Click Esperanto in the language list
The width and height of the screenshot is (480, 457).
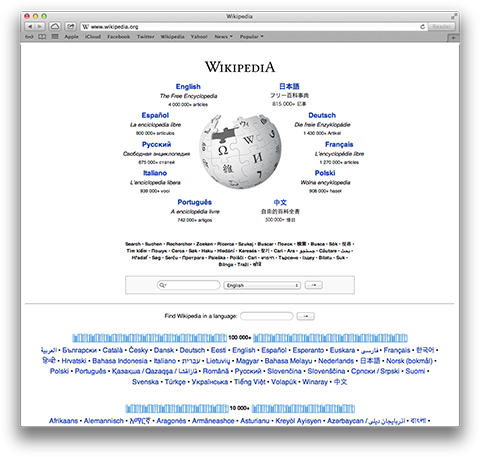[x=308, y=350]
